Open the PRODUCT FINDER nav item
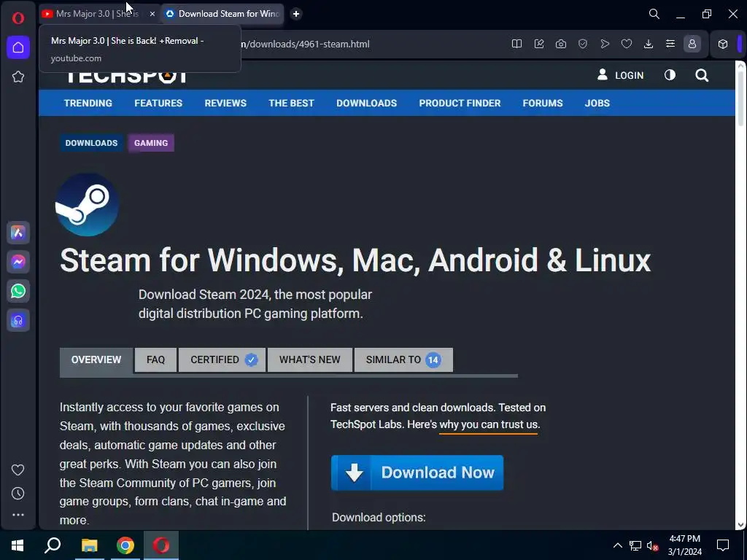 coord(460,103)
